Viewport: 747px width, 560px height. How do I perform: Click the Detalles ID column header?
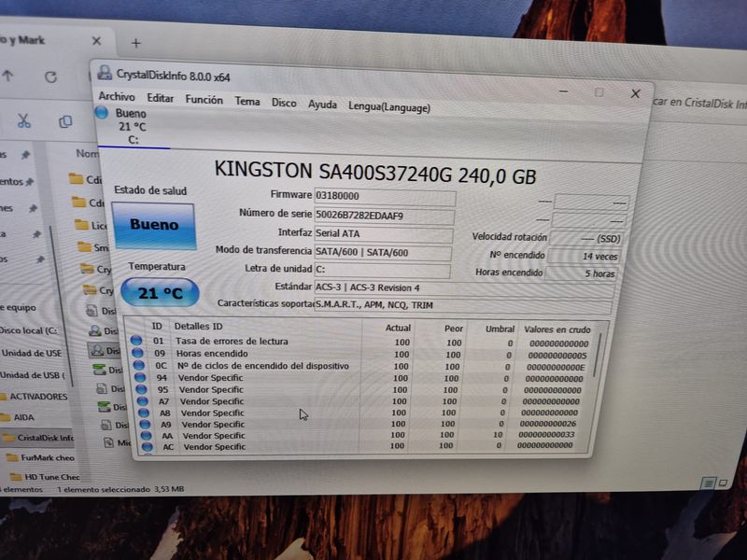click(198, 326)
